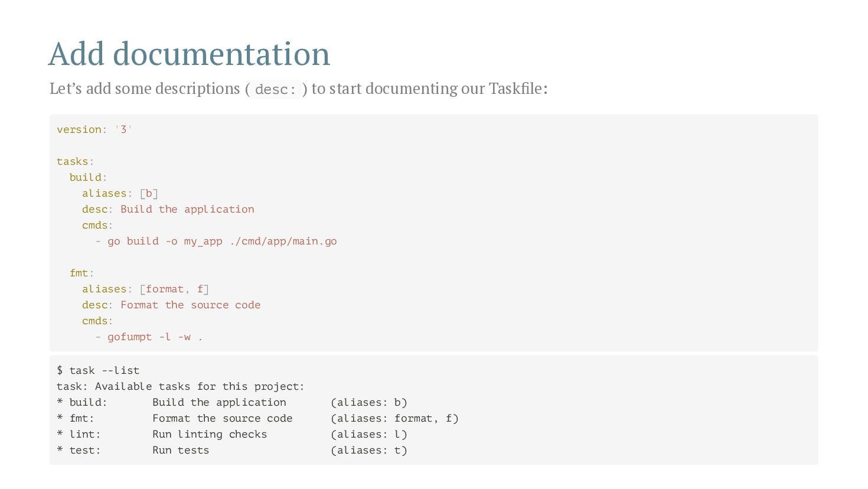
Task: Click the '* lint:' Run linting checks row
Action: click(x=232, y=434)
